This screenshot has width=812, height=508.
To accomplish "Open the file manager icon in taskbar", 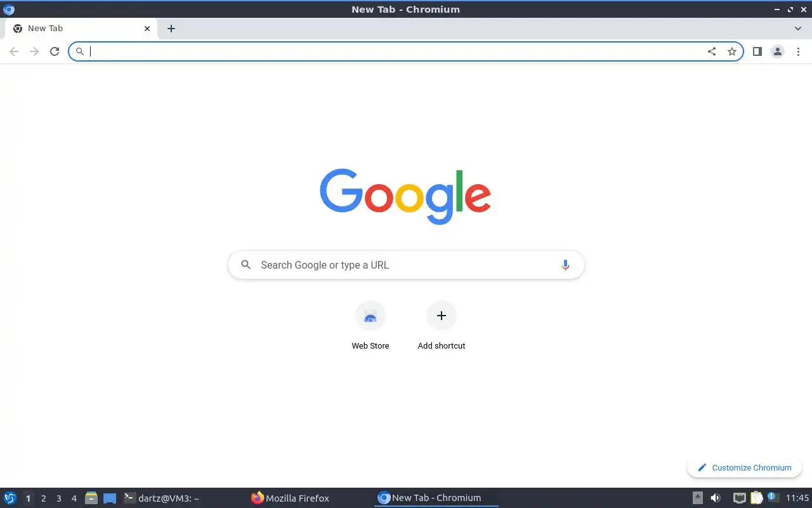I will click(91, 498).
